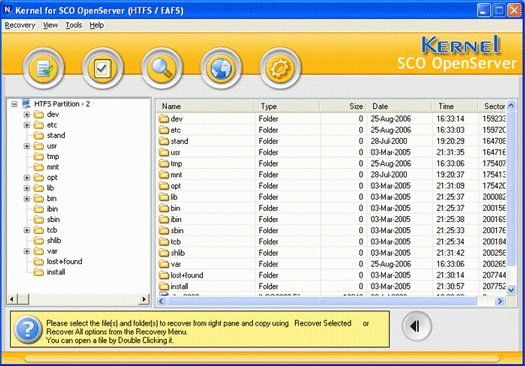Click the tmp folder icon in file list
525x366 pixels.
pos(164,163)
